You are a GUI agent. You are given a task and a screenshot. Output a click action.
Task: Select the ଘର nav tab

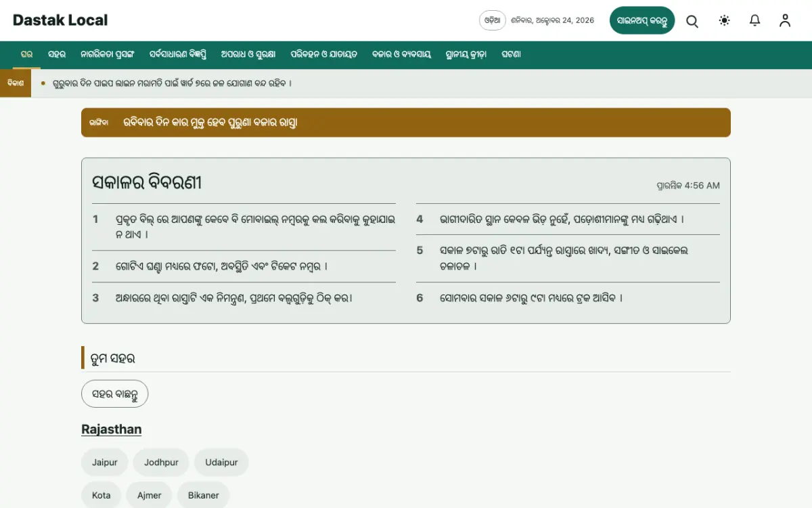pos(26,54)
